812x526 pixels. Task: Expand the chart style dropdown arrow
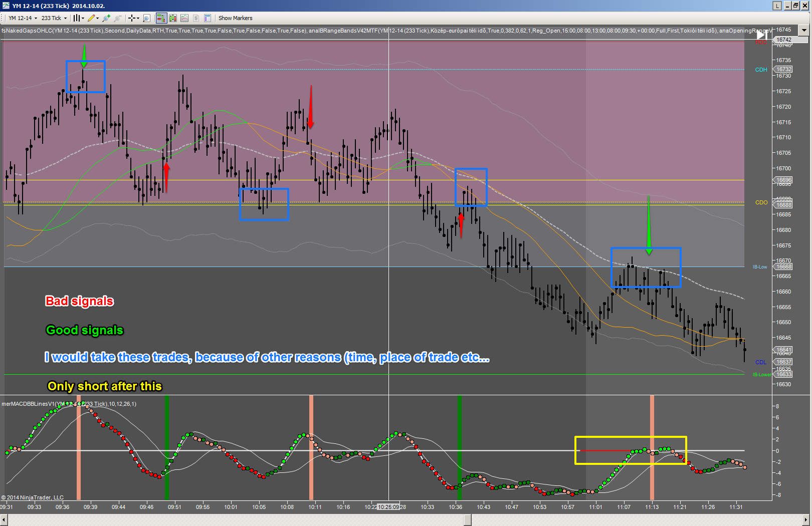[83, 18]
